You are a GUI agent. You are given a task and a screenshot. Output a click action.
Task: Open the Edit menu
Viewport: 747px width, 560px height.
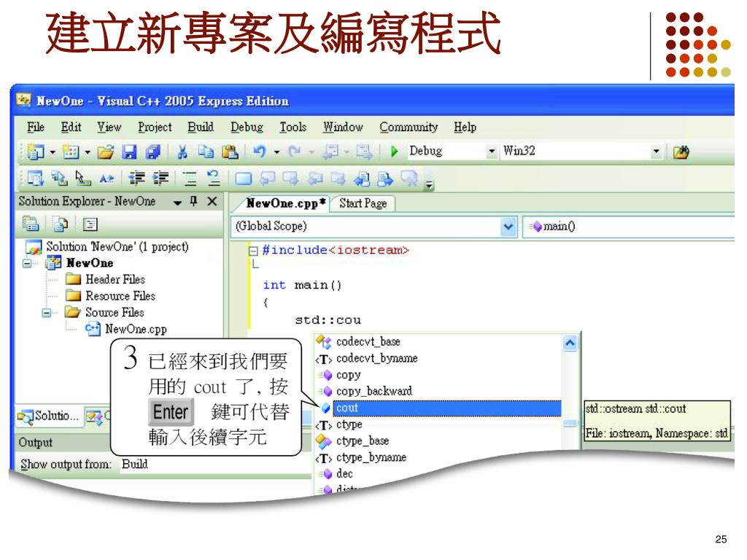pos(71,127)
